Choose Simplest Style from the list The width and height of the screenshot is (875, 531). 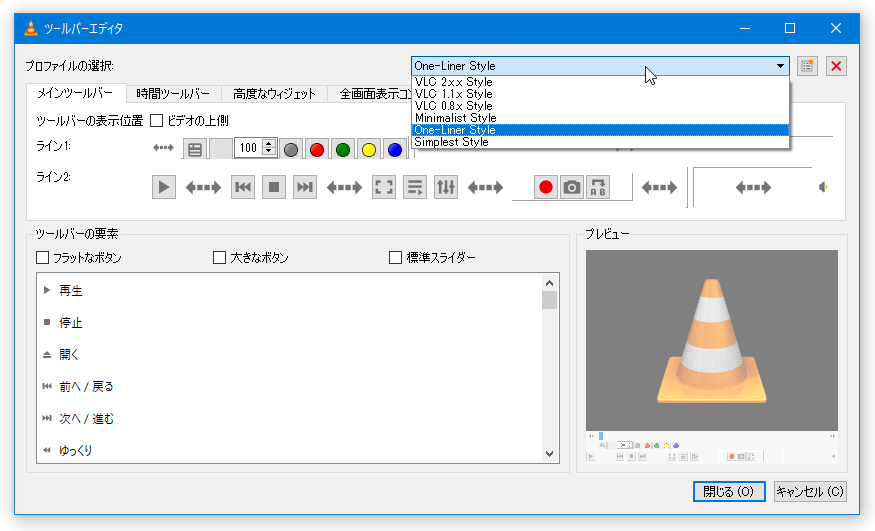600,142
